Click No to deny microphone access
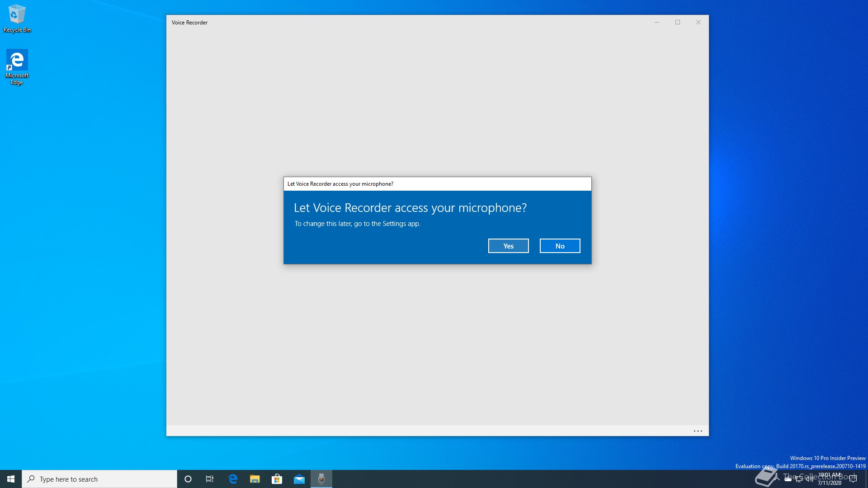Screen dimensions: 868x488 tap(560, 246)
